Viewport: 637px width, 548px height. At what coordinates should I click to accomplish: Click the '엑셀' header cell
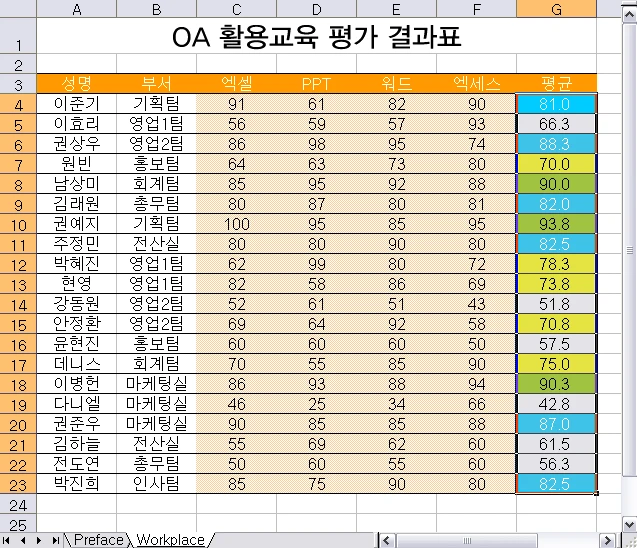236,84
